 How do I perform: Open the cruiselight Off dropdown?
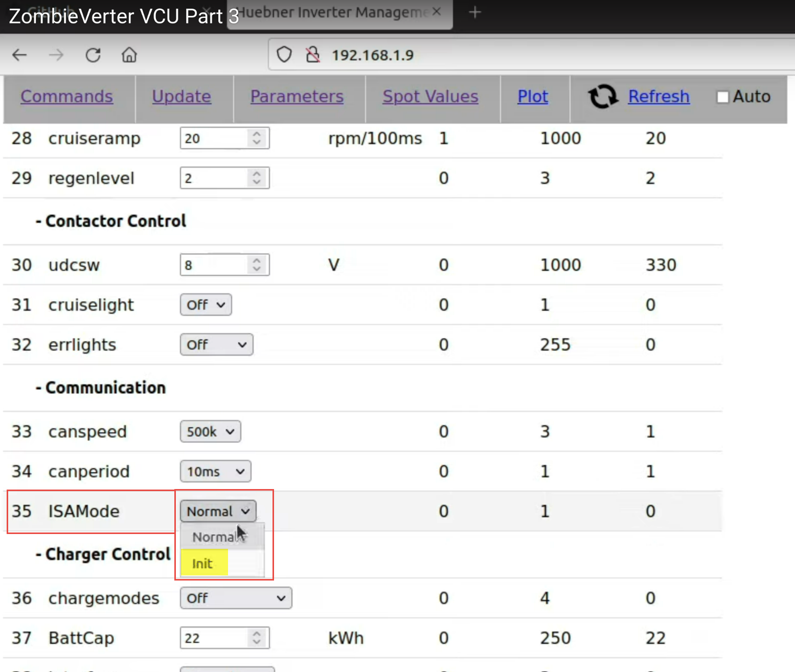coord(206,305)
